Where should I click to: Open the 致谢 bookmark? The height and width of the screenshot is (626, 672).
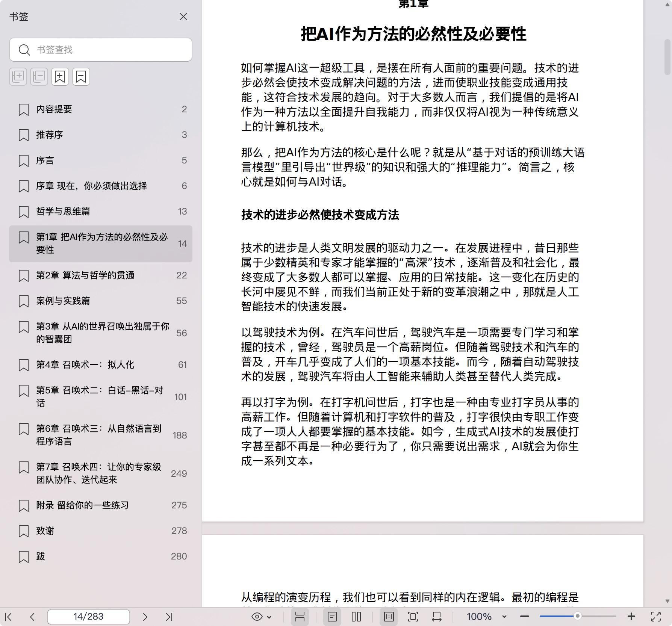pyautogui.click(x=101, y=531)
